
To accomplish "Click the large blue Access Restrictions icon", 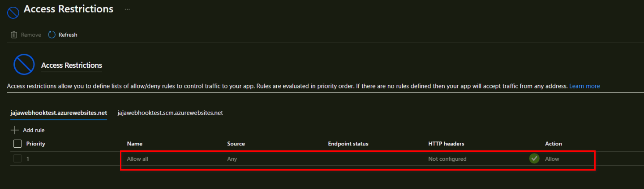I will click(x=24, y=65).
